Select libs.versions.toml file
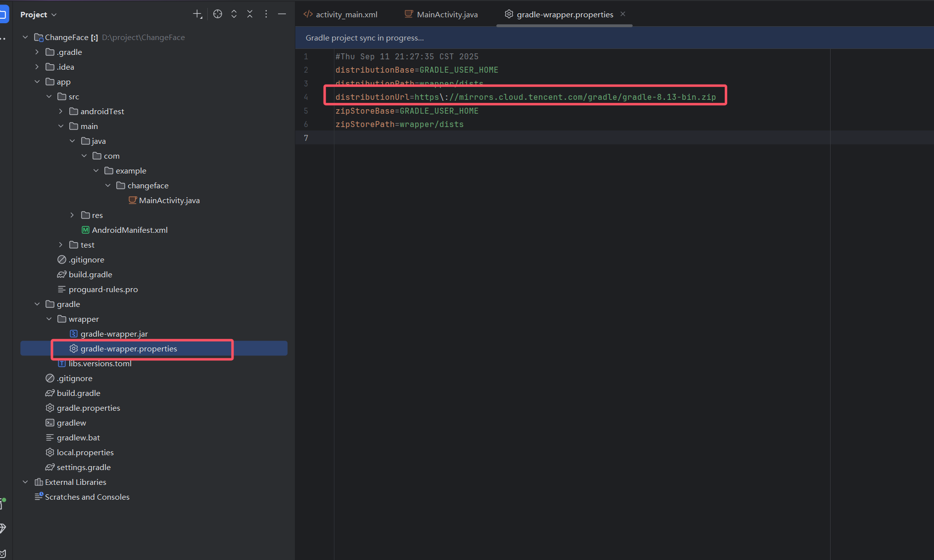 coord(100,363)
